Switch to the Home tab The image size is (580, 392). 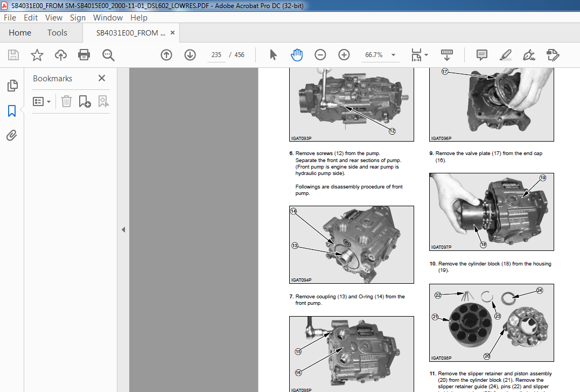coord(20,32)
